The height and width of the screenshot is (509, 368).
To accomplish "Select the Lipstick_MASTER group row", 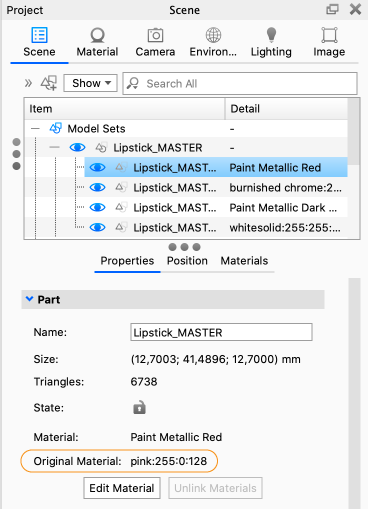I will 186,147.
